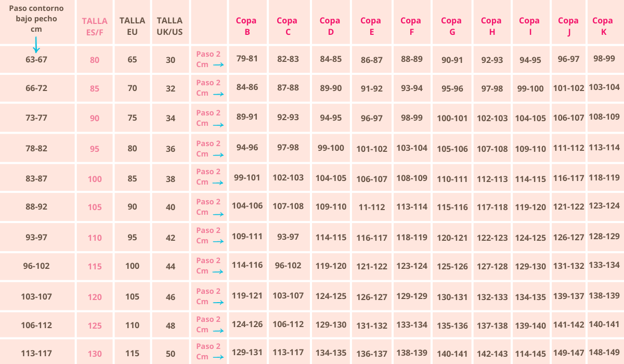Select the 148-149 cell in Copa K column

click(604, 353)
